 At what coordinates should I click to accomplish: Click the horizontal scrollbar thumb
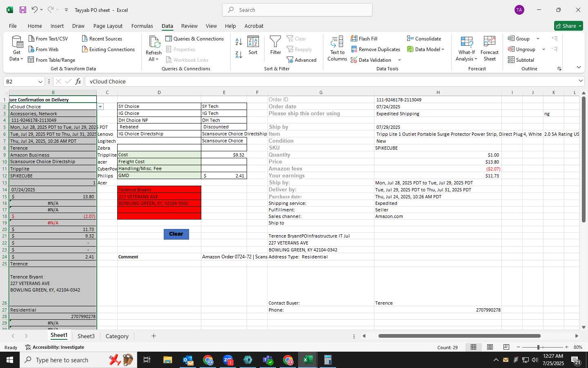pyautogui.click(x=459, y=336)
